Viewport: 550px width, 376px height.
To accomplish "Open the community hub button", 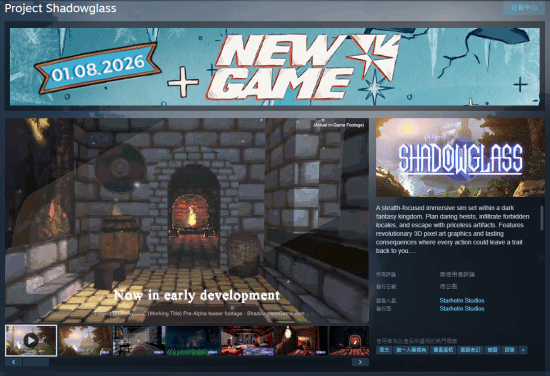I will pos(524,8).
